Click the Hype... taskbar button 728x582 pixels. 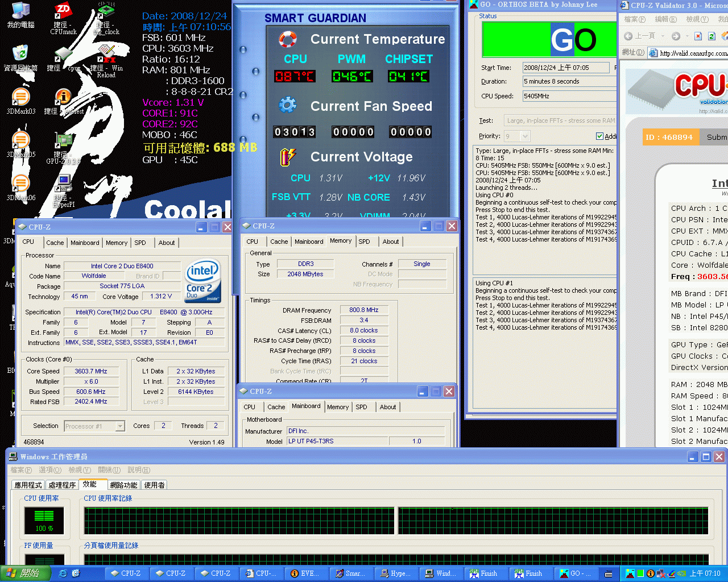tap(396, 573)
